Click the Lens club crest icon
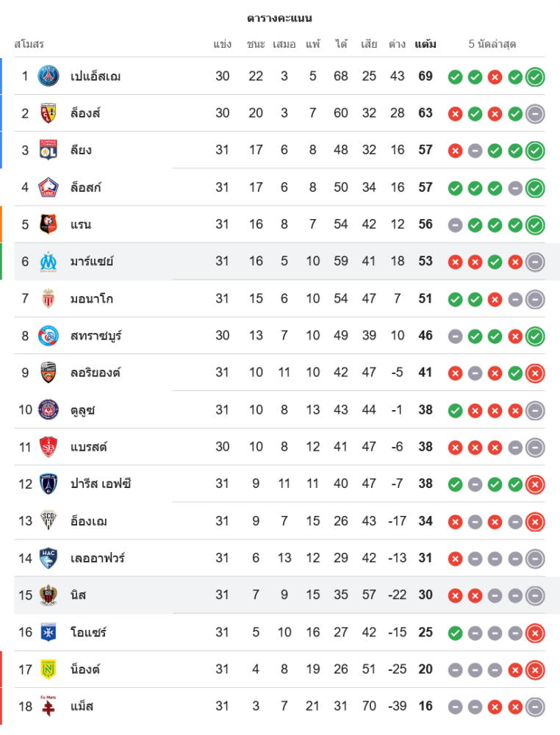Screen dimensions: 560x735 click(x=49, y=113)
